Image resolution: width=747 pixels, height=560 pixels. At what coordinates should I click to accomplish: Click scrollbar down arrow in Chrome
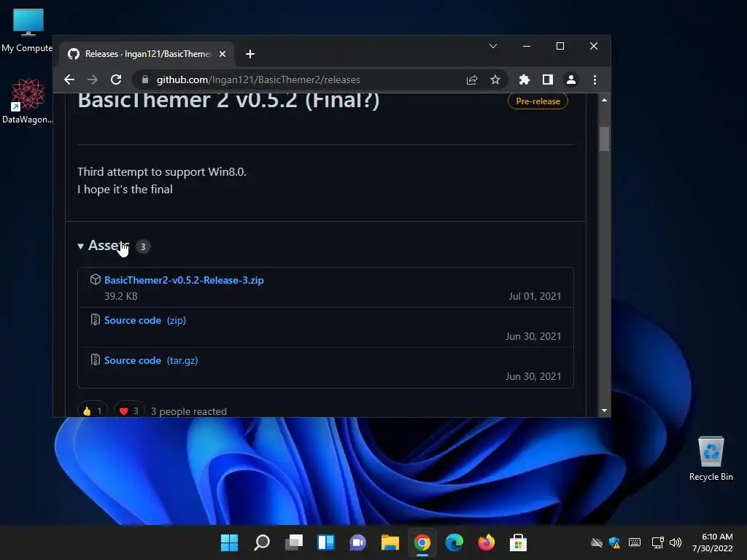(x=604, y=411)
